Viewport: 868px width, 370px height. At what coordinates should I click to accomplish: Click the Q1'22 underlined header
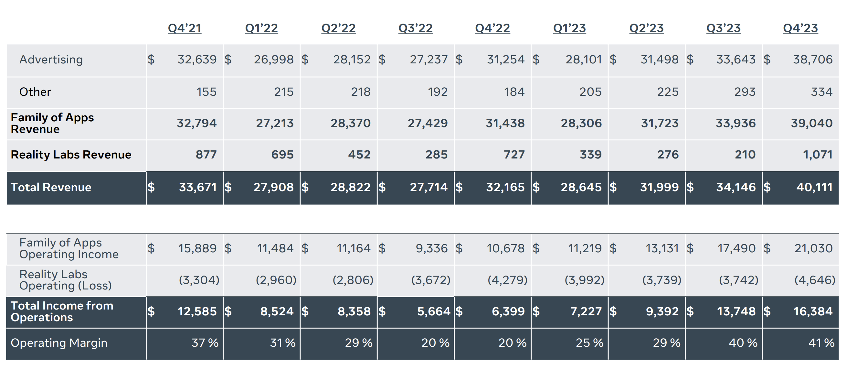[x=261, y=28]
